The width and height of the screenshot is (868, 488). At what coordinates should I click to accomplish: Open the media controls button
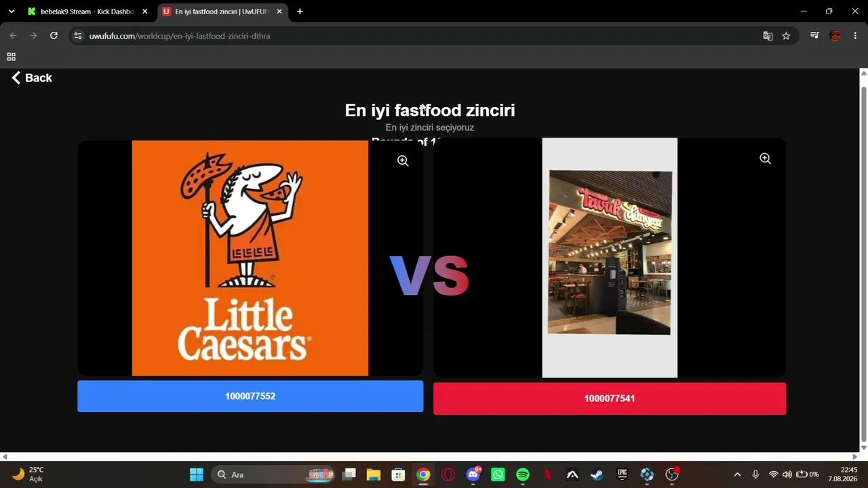pos(814,36)
